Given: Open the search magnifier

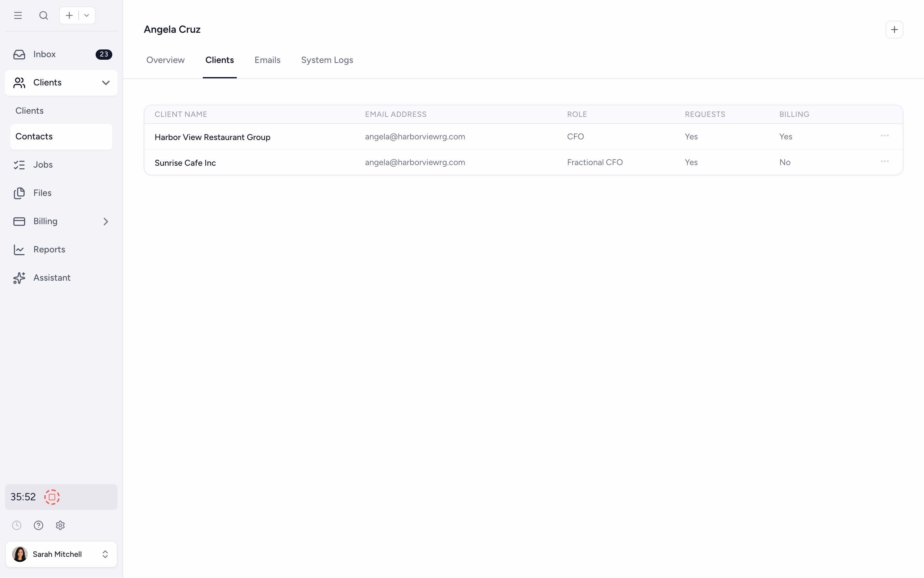Looking at the screenshot, I should coord(44,15).
